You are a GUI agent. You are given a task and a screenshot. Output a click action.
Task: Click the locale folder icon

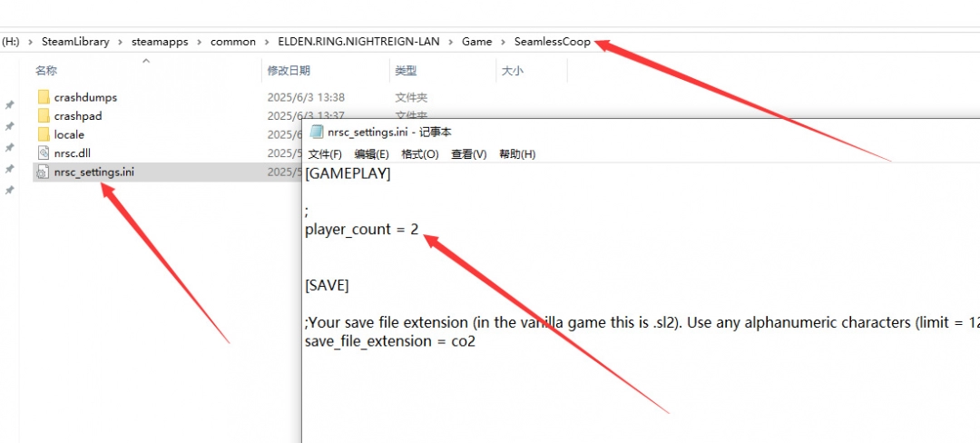44,134
